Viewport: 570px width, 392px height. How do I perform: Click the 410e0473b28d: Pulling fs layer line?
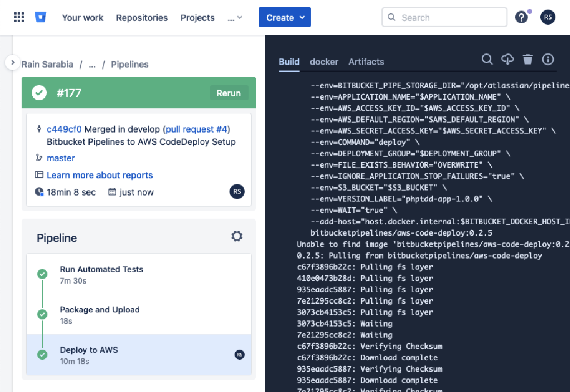click(365, 278)
